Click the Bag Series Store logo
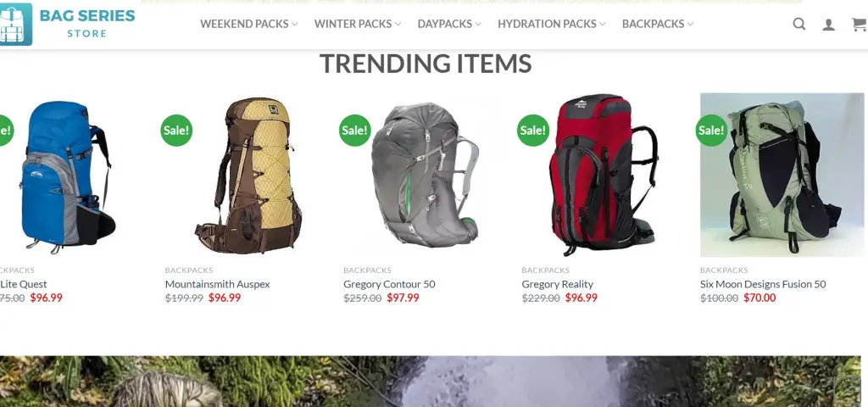The width and height of the screenshot is (868, 407). (67, 24)
